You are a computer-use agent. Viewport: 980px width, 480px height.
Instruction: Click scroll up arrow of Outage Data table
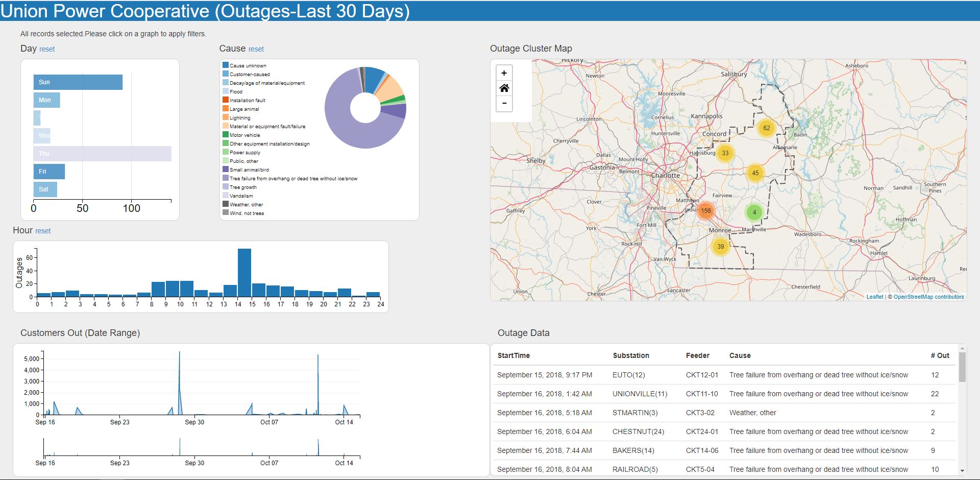click(x=962, y=349)
